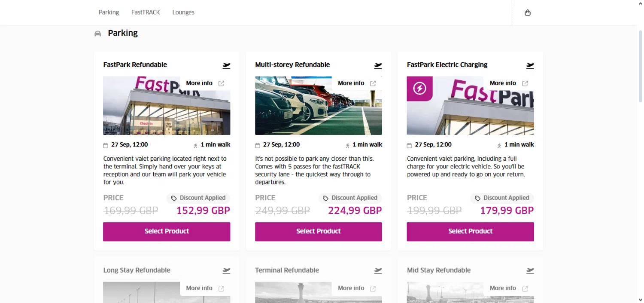Image resolution: width=644 pixels, height=303 pixels.
Task: Click calendar icon on FastPark Refundable card
Action: click(106, 145)
